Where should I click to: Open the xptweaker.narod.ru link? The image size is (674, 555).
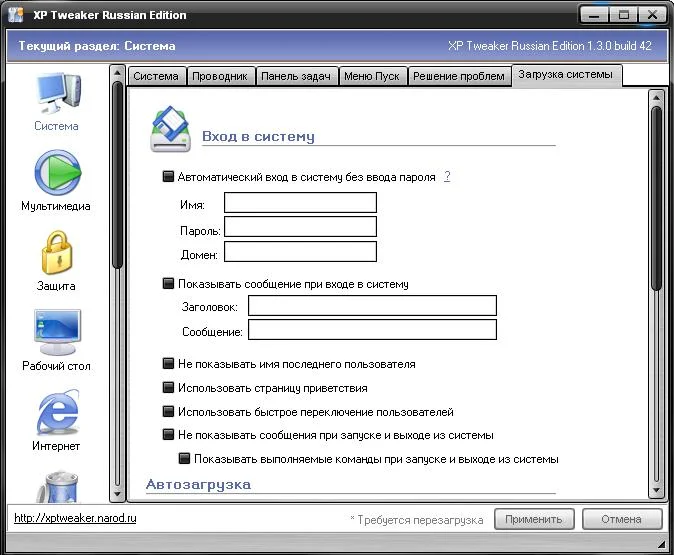(75, 518)
